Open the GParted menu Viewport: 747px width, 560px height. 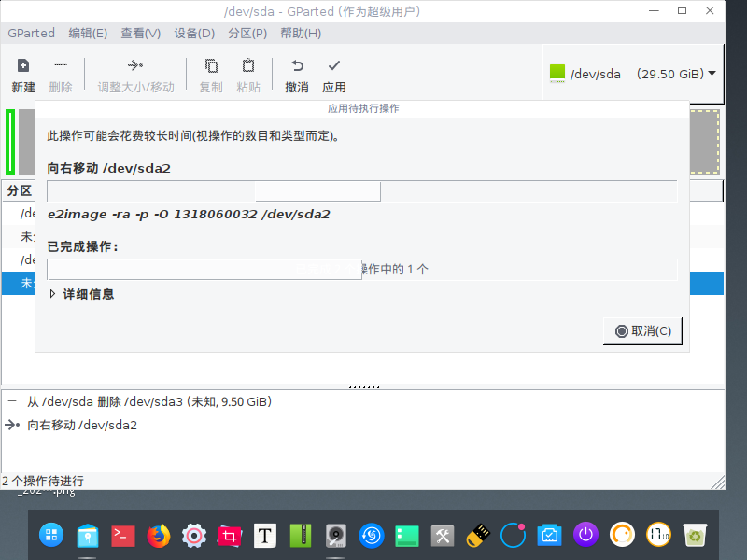[32, 34]
